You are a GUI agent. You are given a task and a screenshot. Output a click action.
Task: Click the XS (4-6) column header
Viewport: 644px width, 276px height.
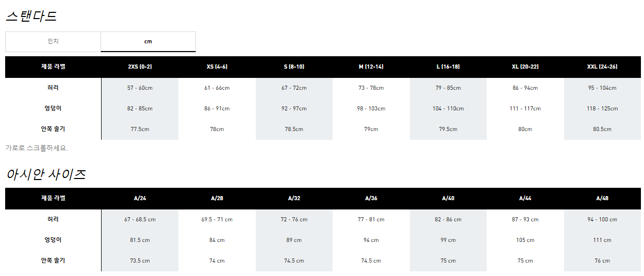point(217,67)
